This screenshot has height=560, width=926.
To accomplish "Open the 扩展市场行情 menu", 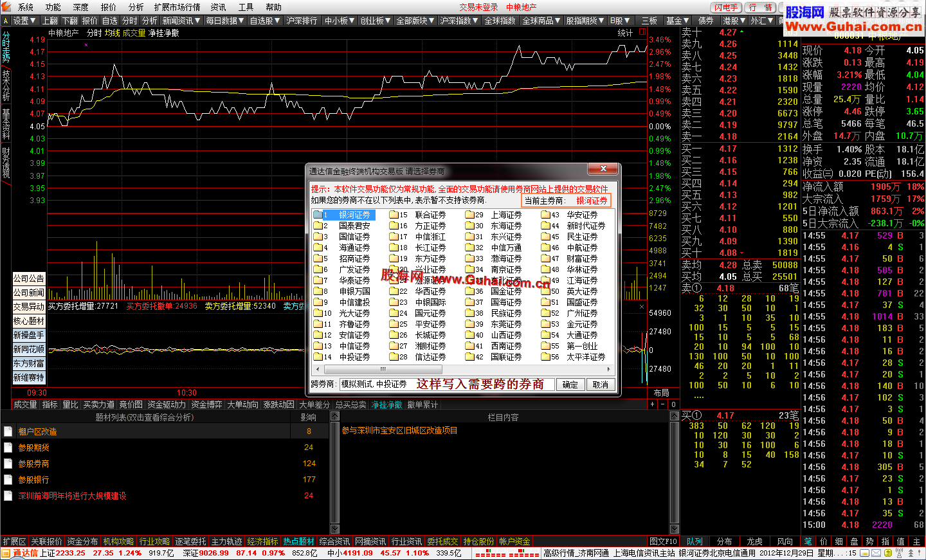I will [x=177, y=7].
